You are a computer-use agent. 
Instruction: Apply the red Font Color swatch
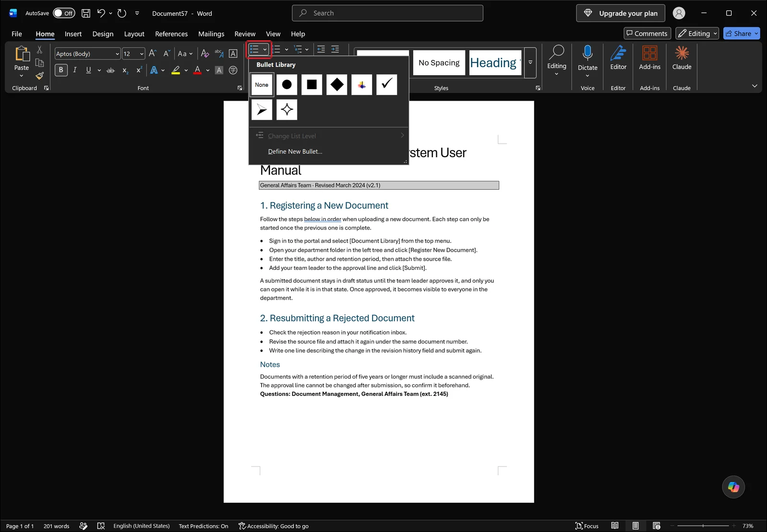click(x=198, y=70)
